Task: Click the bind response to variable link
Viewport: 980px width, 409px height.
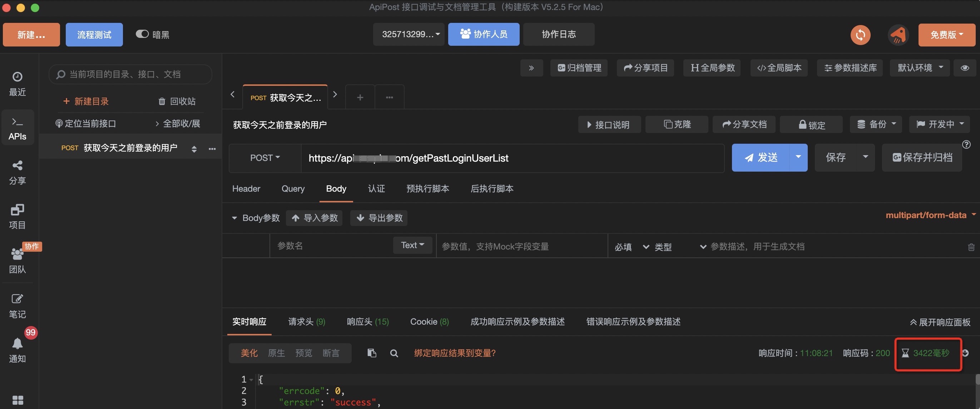Action: pos(455,353)
